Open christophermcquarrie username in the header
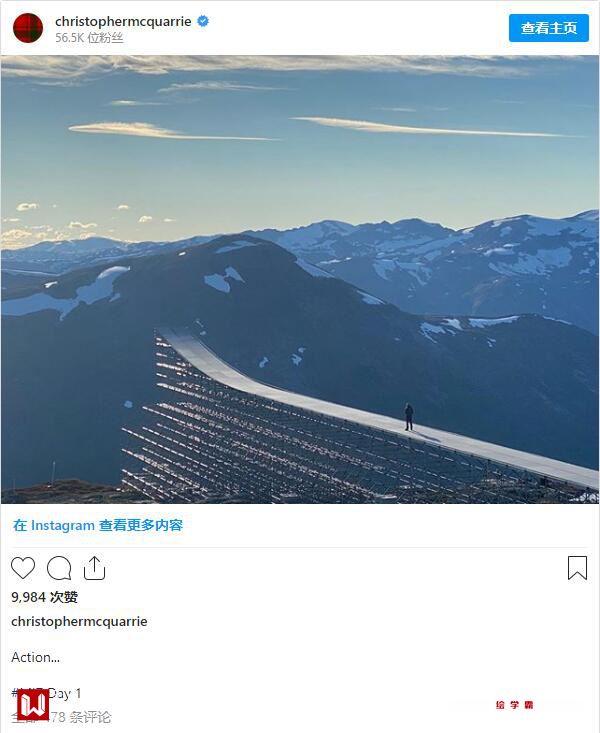The image size is (600, 733). point(123,22)
